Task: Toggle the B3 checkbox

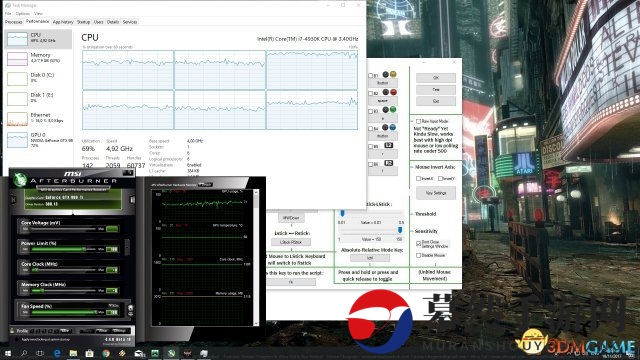Action: click(x=371, y=111)
